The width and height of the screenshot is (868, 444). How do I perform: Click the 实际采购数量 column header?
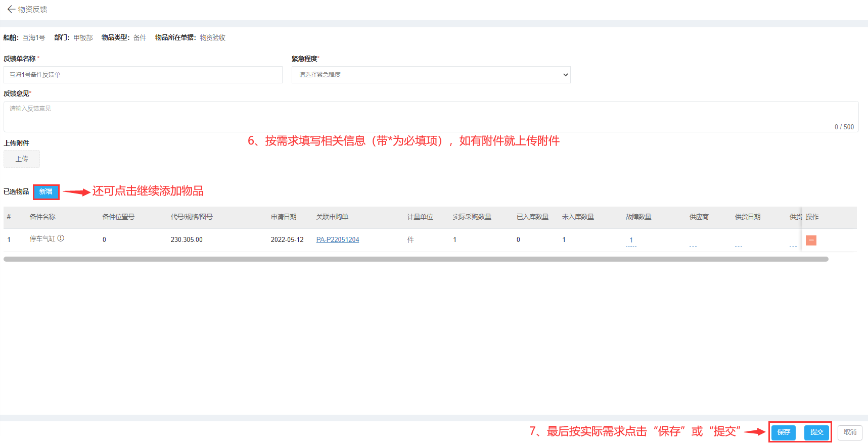472,217
